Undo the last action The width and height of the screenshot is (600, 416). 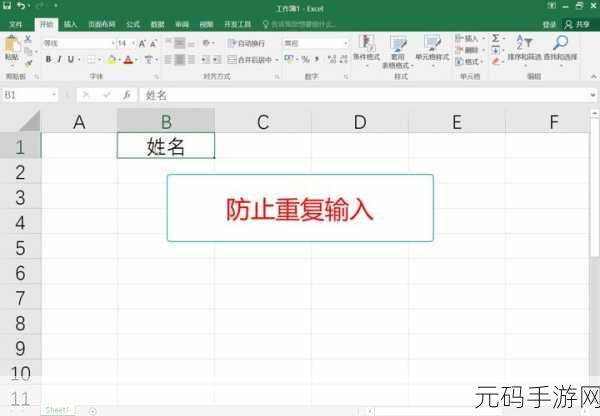[21, 6]
